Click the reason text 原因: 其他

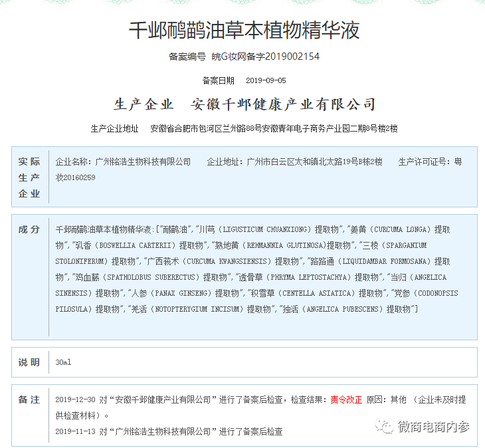[386, 399]
